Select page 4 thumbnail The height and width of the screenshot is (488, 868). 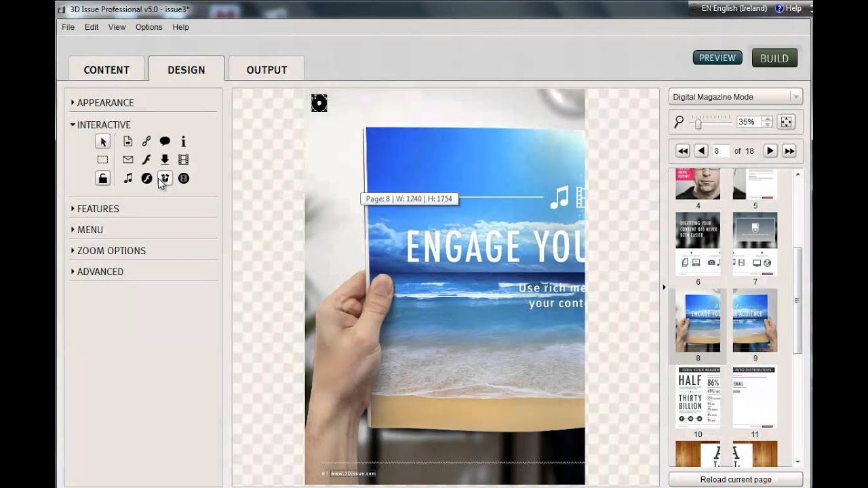698,184
